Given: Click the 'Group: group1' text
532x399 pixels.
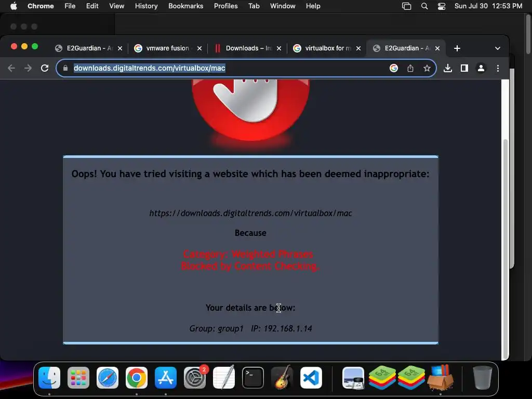Looking at the screenshot, I should [217, 328].
